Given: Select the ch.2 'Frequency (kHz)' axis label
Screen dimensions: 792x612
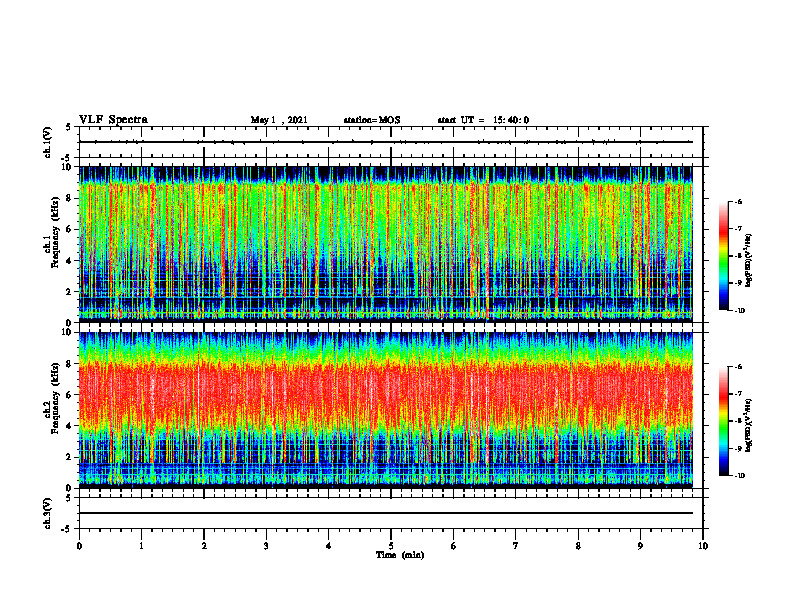Looking at the screenshot, I should tap(56, 397).
